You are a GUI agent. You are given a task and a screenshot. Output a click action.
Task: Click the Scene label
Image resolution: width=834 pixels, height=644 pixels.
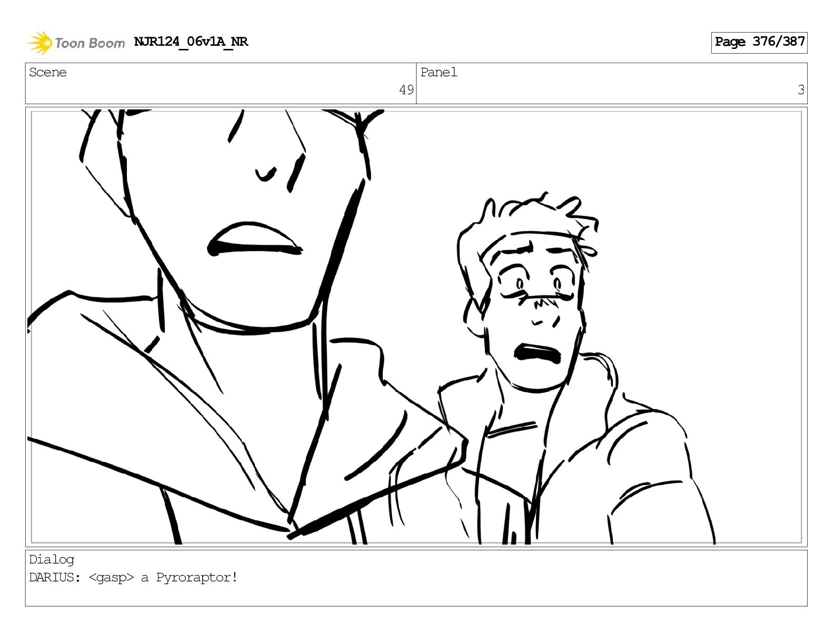pyautogui.click(x=48, y=73)
